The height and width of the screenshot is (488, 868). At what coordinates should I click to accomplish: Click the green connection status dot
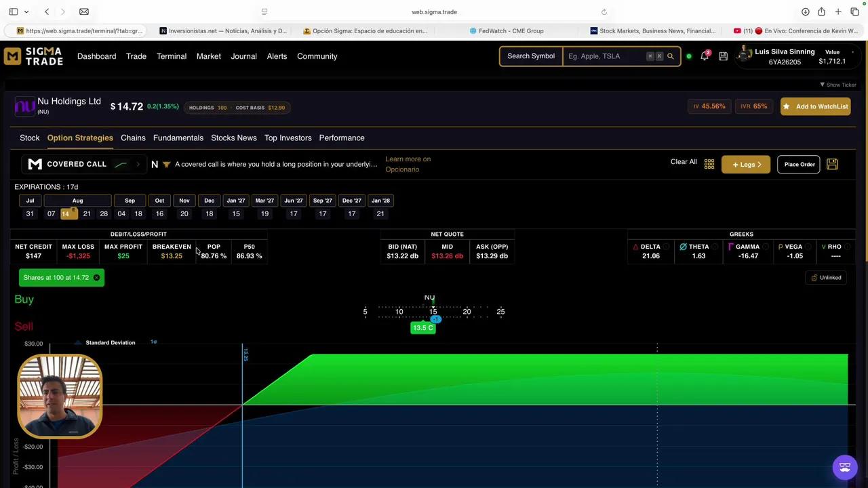(x=689, y=56)
